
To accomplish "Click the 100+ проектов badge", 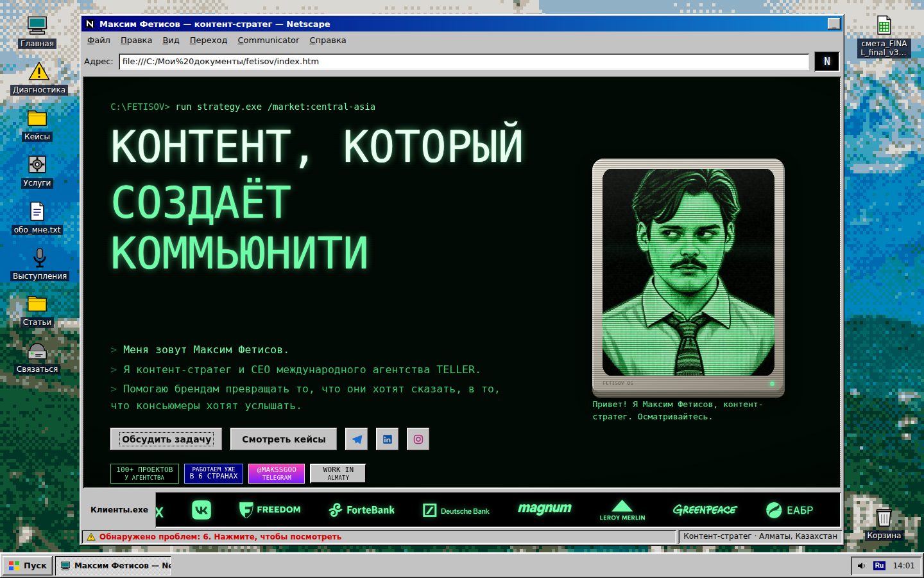I will point(144,473).
